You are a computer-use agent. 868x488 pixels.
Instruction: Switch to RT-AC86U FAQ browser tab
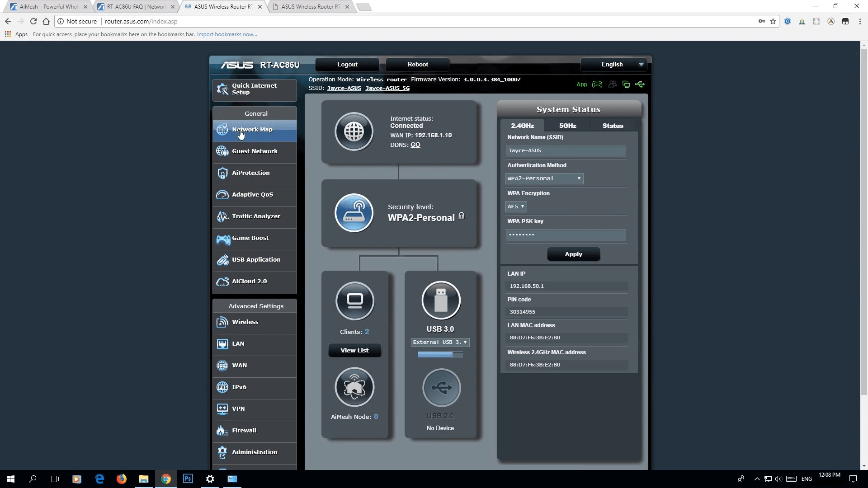[137, 7]
